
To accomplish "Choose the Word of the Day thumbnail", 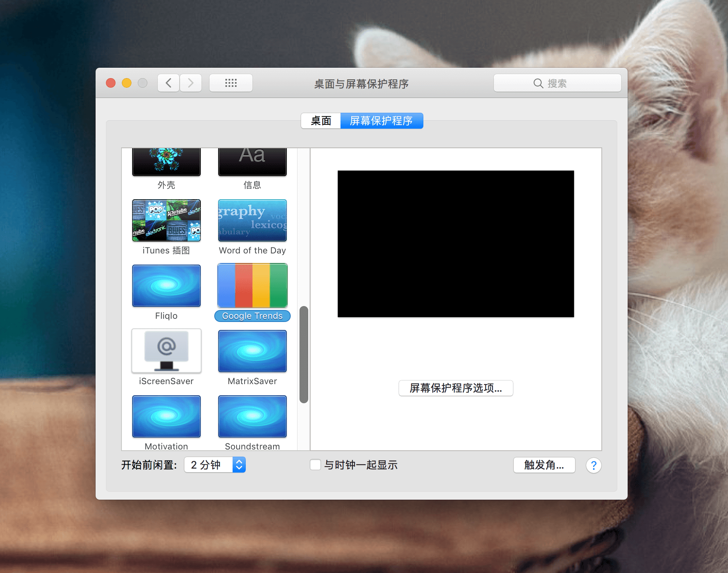I will point(252,220).
